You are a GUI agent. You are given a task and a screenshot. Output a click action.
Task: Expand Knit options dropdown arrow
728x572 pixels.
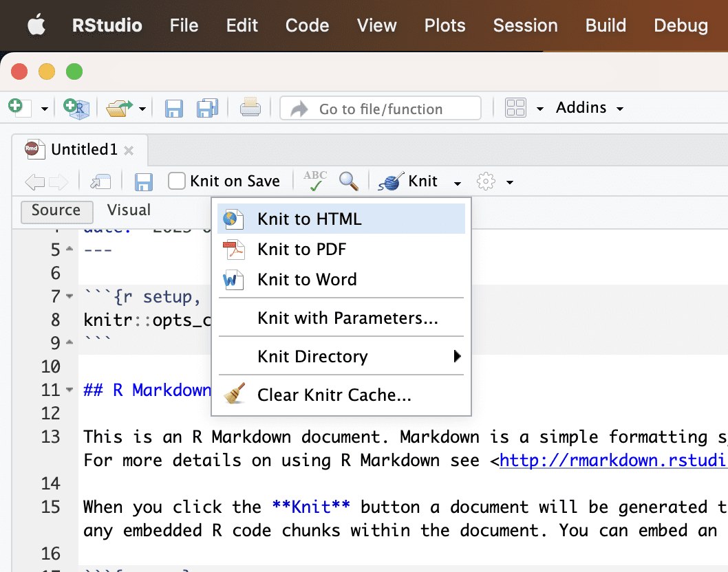(x=458, y=184)
